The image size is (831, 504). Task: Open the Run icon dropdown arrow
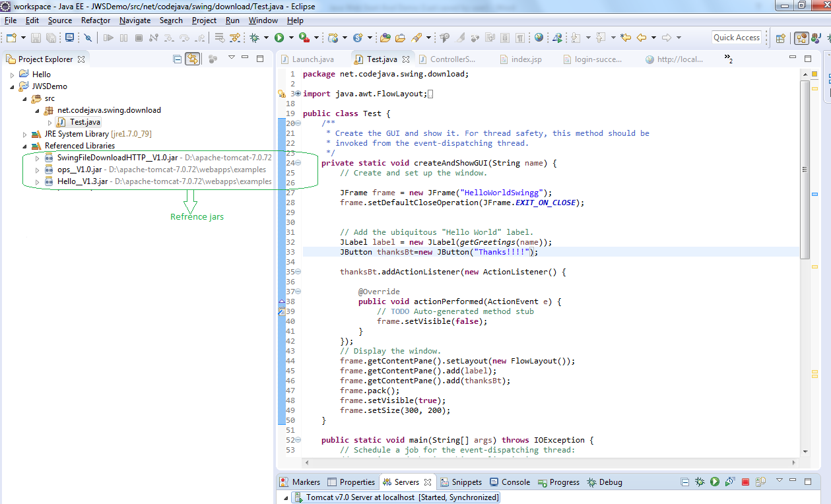(291, 38)
